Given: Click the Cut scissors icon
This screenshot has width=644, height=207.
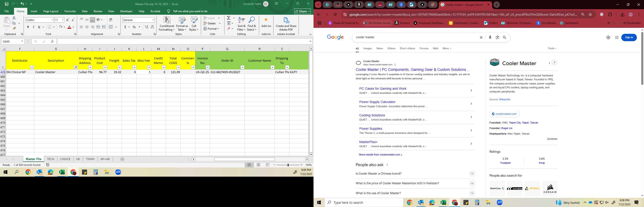Looking at the screenshot, I should (x=14, y=18).
